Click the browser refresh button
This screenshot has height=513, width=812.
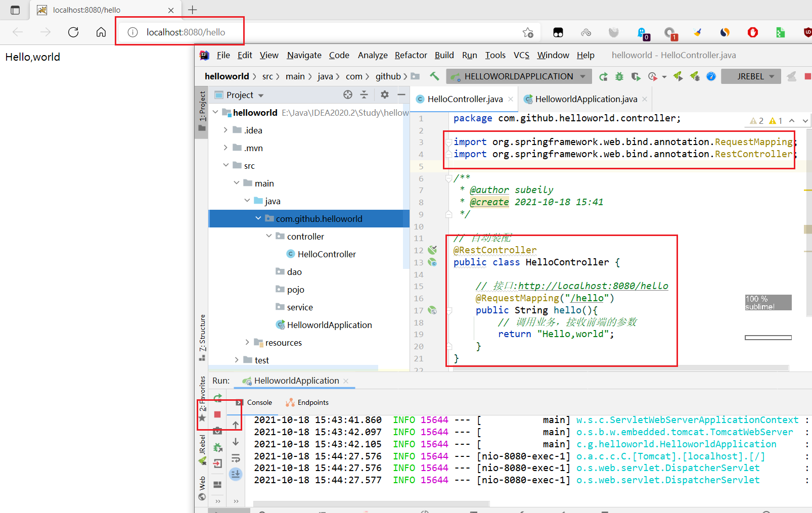pos(73,32)
